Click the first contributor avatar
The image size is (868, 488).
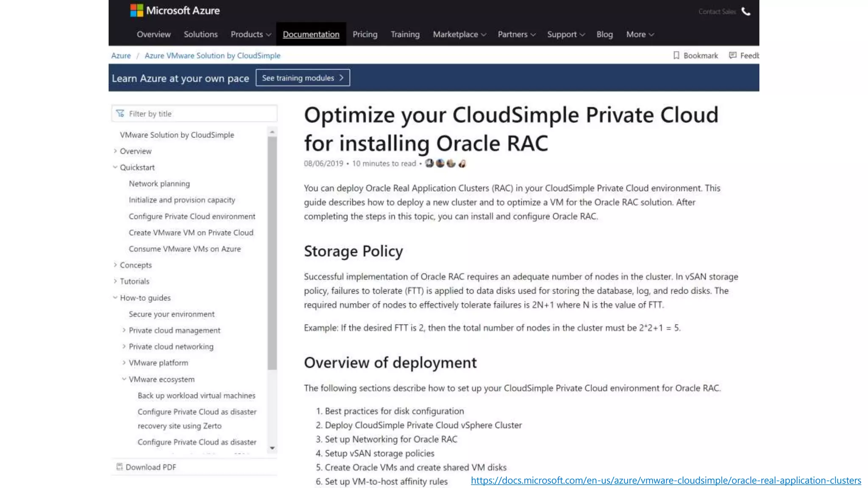pos(429,163)
